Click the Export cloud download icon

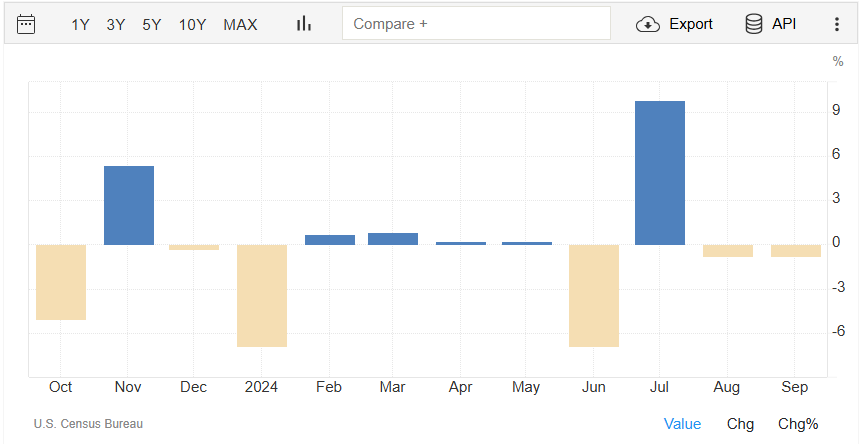pyautogui.click(x=648, y=24)
